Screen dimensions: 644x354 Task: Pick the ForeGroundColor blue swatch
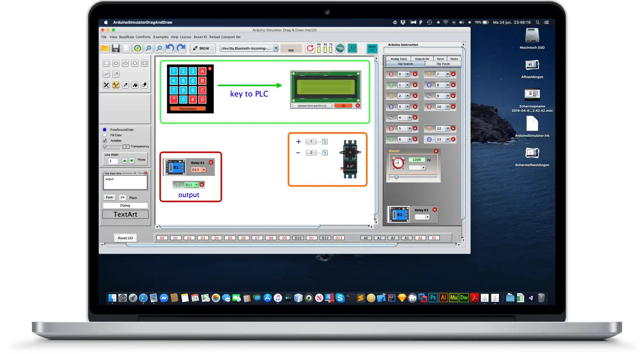click(x=105, y=130)
